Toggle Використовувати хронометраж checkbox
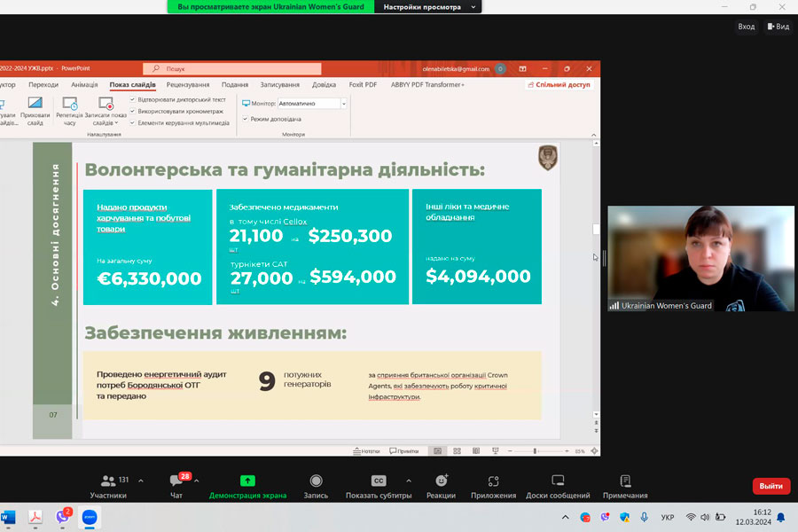The image size is (798, 532). (x=133, y=111)
